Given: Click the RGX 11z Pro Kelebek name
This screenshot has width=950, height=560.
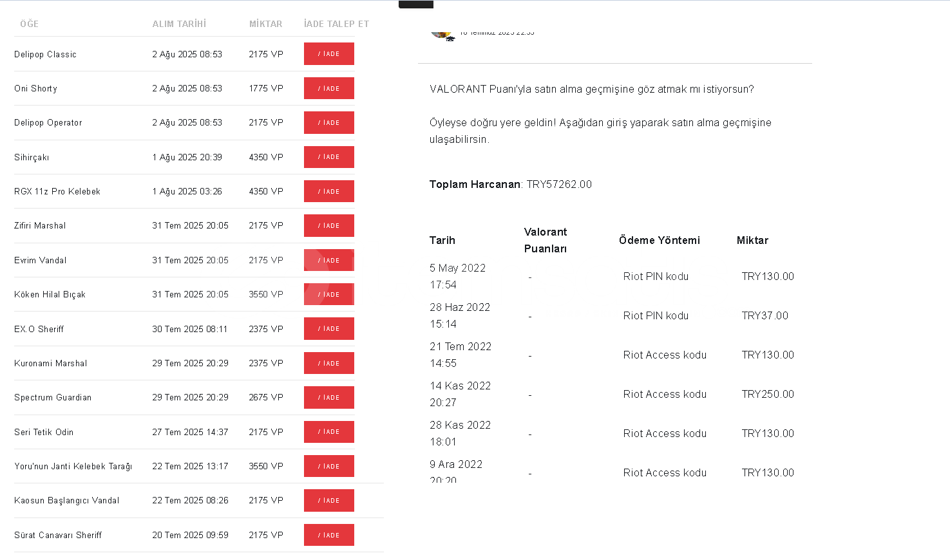Looking at the screenshot, I should [57, 191].
